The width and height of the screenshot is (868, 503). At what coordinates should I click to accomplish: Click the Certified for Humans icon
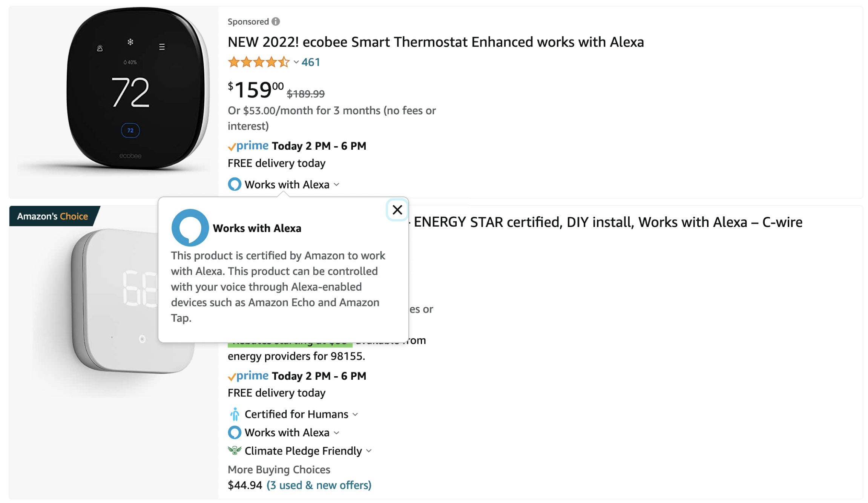(x=235, y=414)
